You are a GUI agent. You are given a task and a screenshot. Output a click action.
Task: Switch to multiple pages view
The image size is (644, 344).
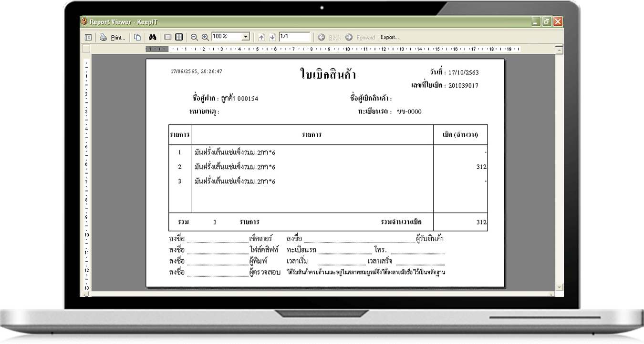tap(179, 37)
